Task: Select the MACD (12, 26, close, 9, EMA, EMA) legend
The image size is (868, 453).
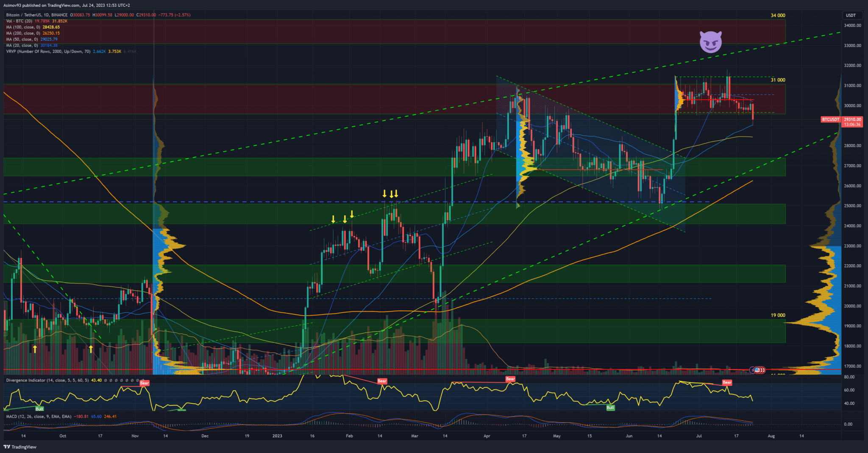Action: coord(39,417)
